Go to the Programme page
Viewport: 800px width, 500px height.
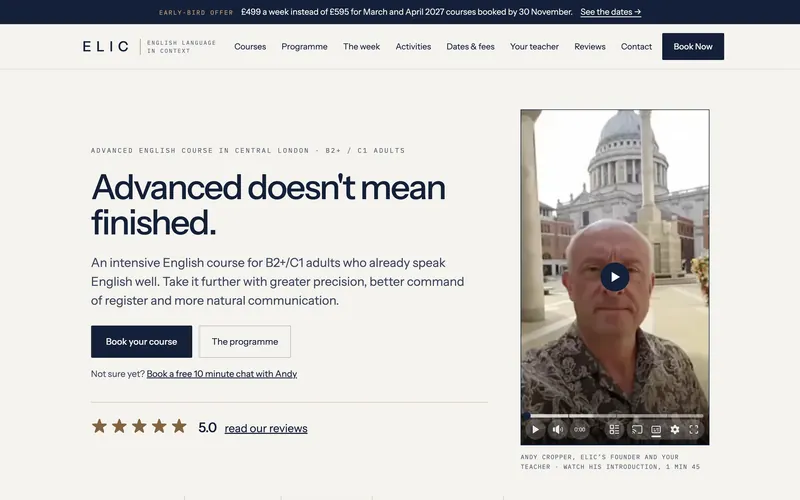(304, 46)
